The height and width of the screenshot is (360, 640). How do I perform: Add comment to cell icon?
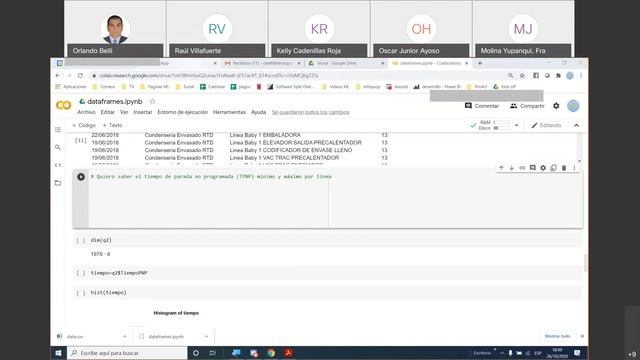pyautogui.click(x=533, y=168)
